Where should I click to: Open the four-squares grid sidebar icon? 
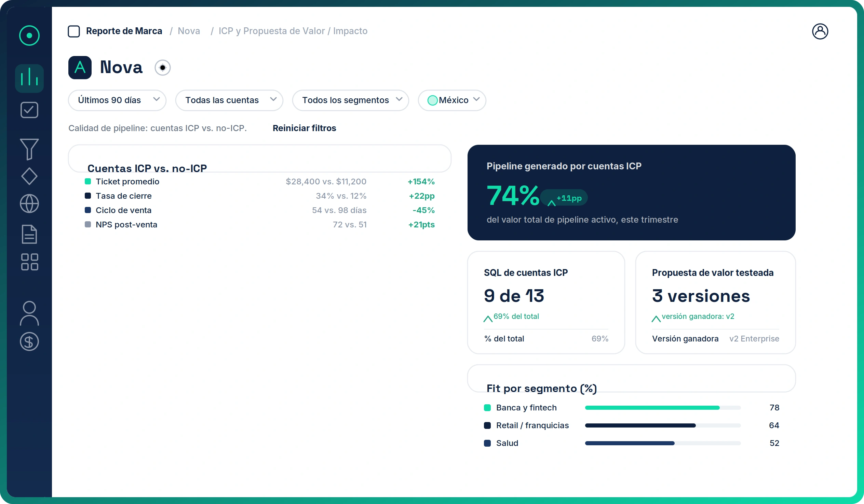[29, 262]
